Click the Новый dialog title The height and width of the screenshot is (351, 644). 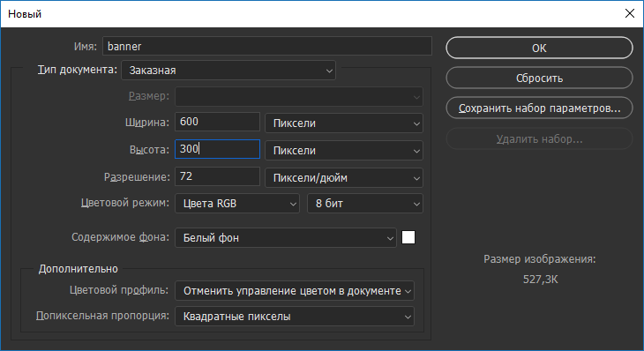click(25, 14)
